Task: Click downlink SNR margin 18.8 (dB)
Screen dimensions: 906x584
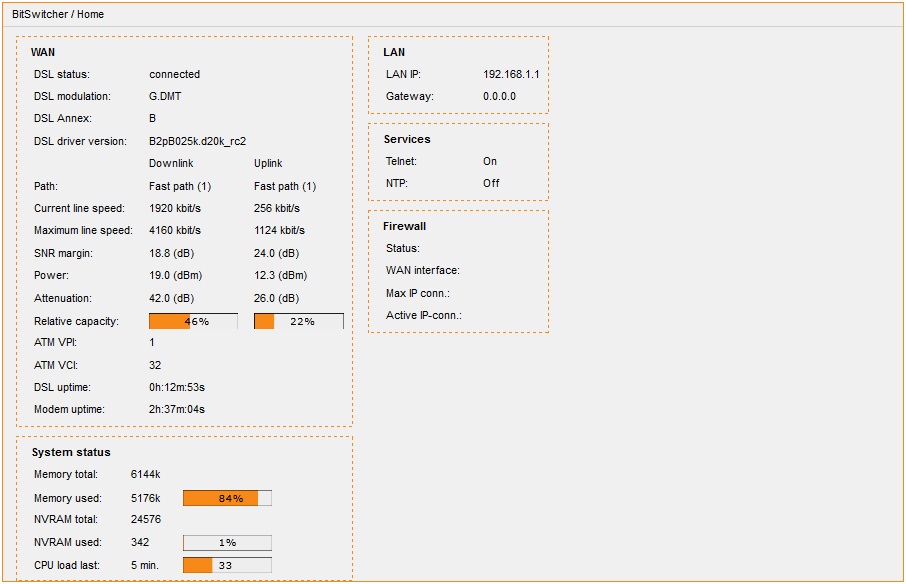Action: coord(172,254)
